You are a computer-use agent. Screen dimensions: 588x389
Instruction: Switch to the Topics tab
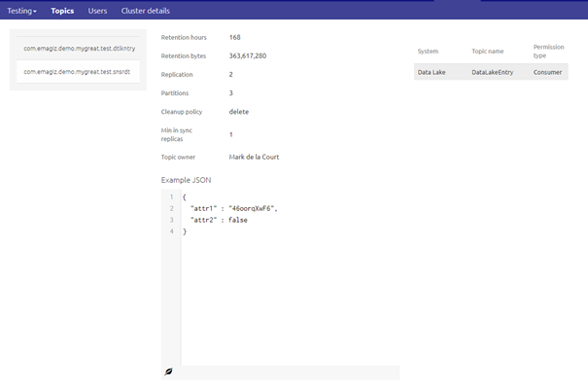[62, 11]
